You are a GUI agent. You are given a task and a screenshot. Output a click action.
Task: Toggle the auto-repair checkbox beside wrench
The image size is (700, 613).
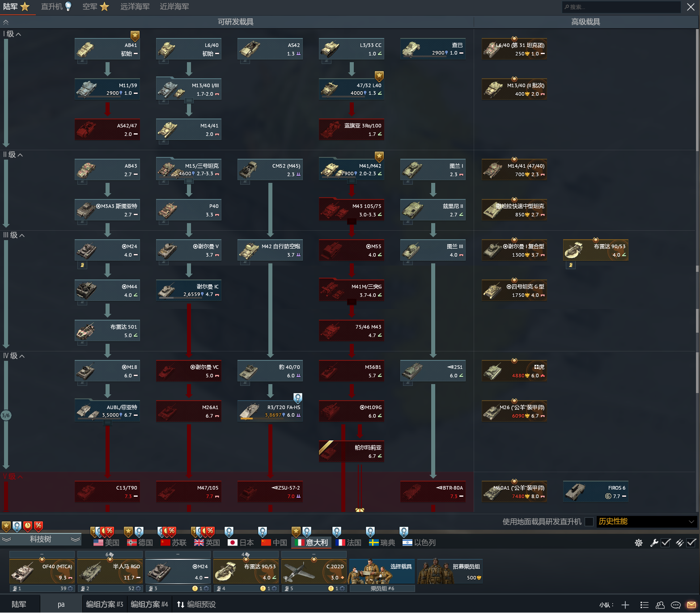pyautogui.click(x=666, y=543)
